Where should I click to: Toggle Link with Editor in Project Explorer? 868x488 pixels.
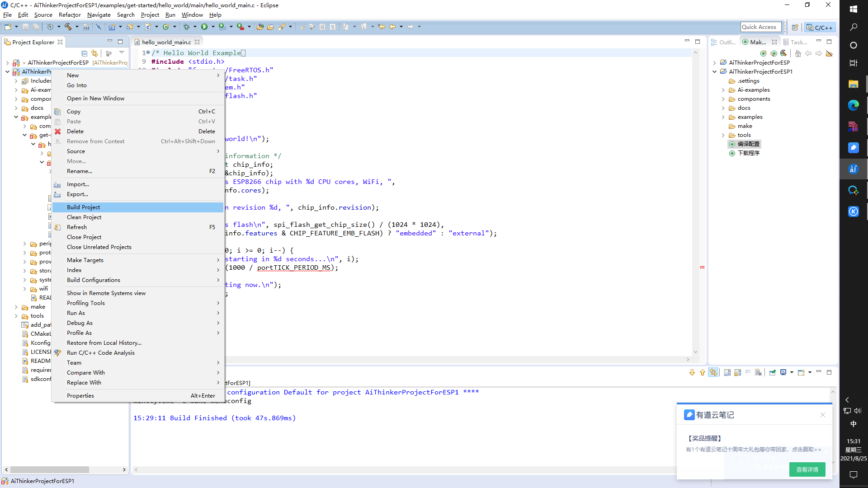(94, 53)
